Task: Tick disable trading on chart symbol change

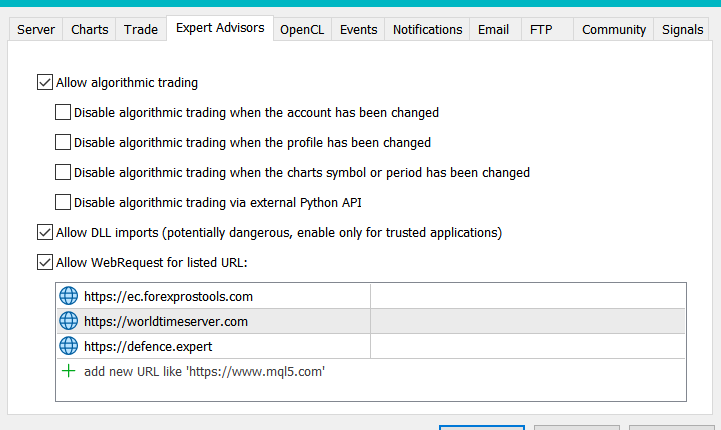Action: [x=63, y=172]
